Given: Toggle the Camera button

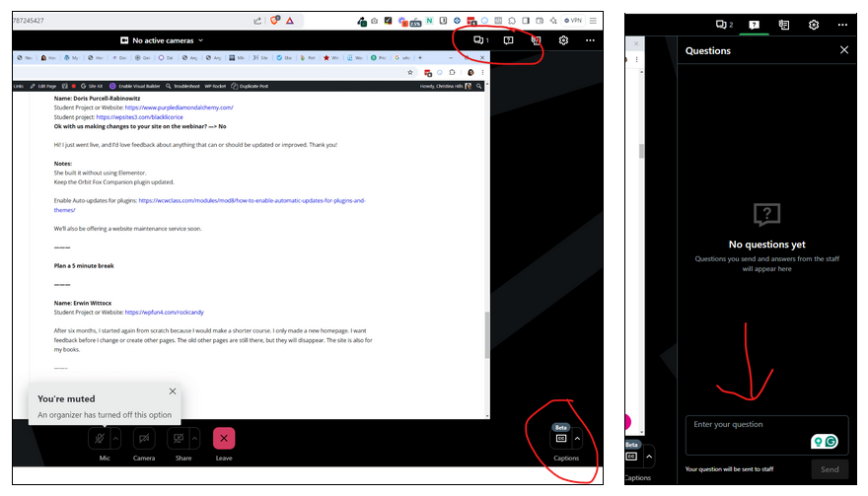Looking at the screenshot, I should pyautogui.click(x=144, y=438).
